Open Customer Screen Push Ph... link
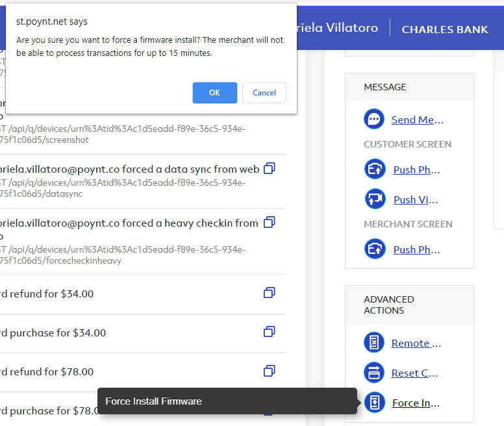 point(416,169)
